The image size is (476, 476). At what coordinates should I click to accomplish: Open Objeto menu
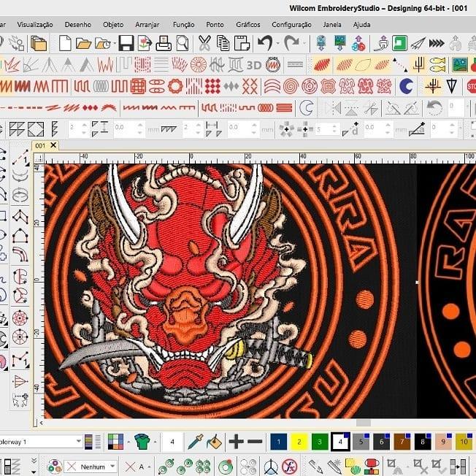coord(113,25)
